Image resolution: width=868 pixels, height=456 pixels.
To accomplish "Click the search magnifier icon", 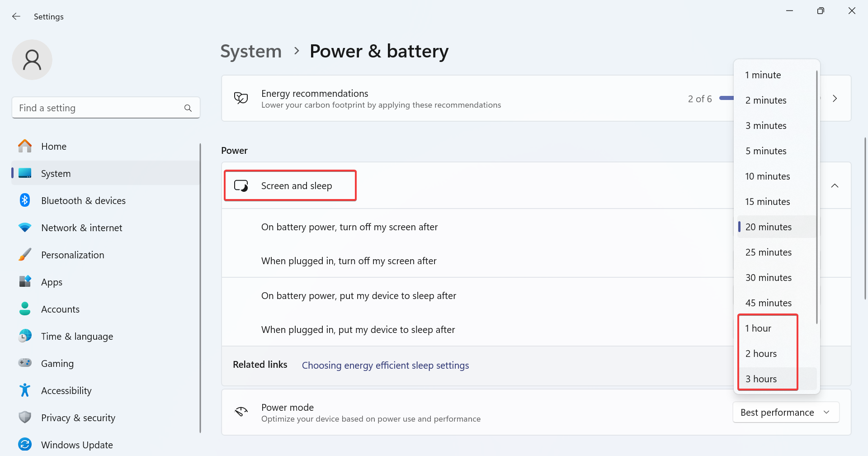I will click(188, 108).
